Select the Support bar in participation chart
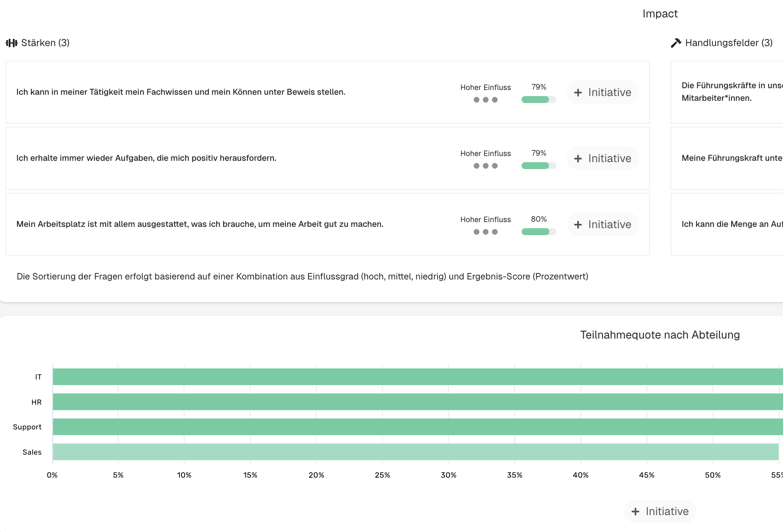 [x=418, y=427]
